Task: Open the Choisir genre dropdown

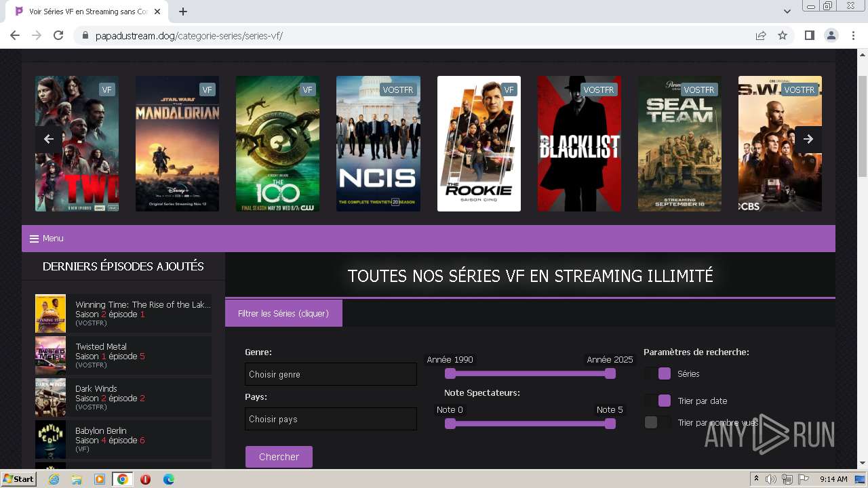Action: pyautogui.click(x=331, y=374)
